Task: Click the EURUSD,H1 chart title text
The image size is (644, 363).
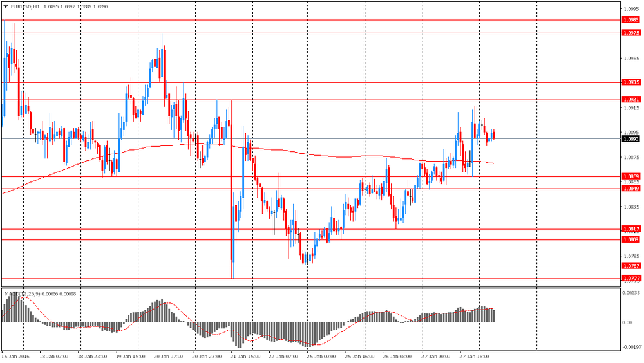Action: pos(26,6)
